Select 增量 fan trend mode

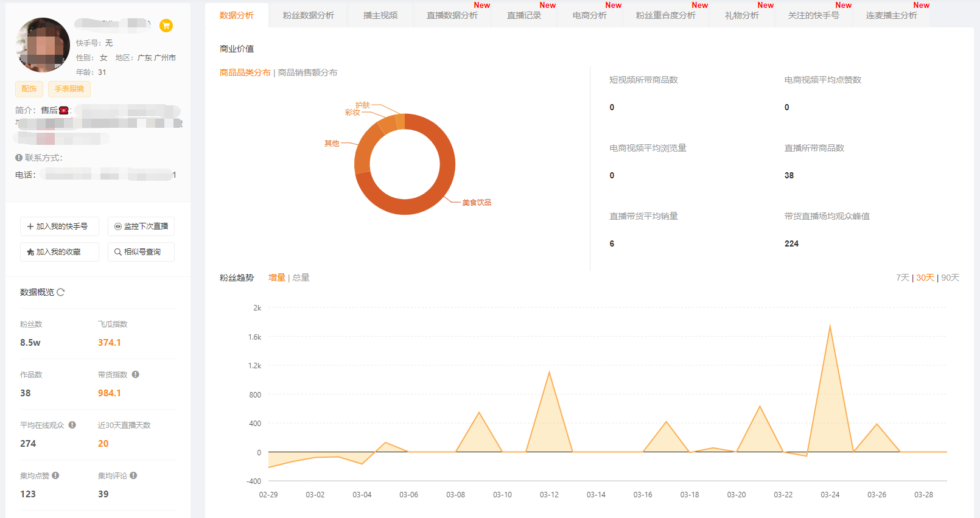pyautogui.click(x=277, y=278)
